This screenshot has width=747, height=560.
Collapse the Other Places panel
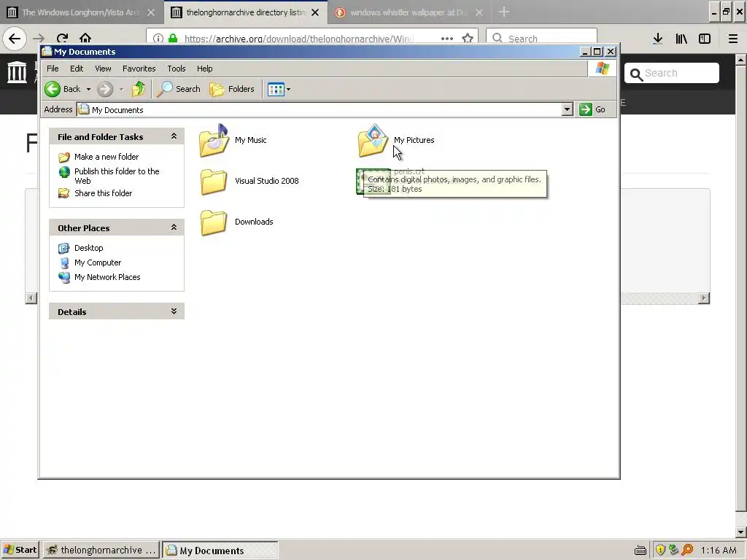click(x=174, y=227)
